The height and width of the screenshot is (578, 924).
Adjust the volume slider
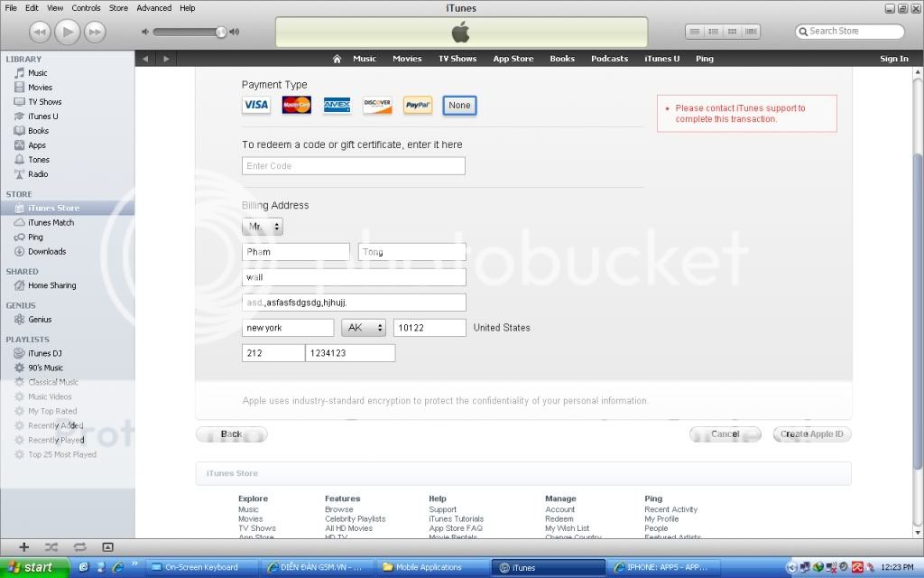pyautogui.click(x=220, y=33)
